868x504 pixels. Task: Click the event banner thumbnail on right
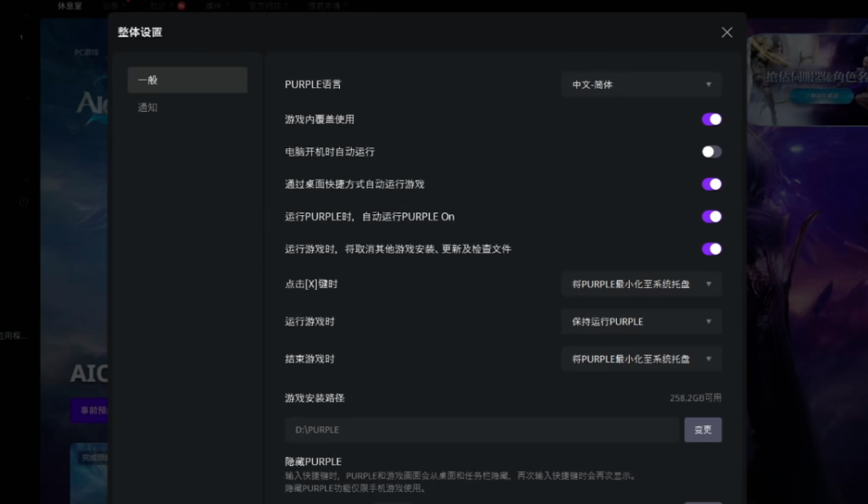click(x=808, y=80)
